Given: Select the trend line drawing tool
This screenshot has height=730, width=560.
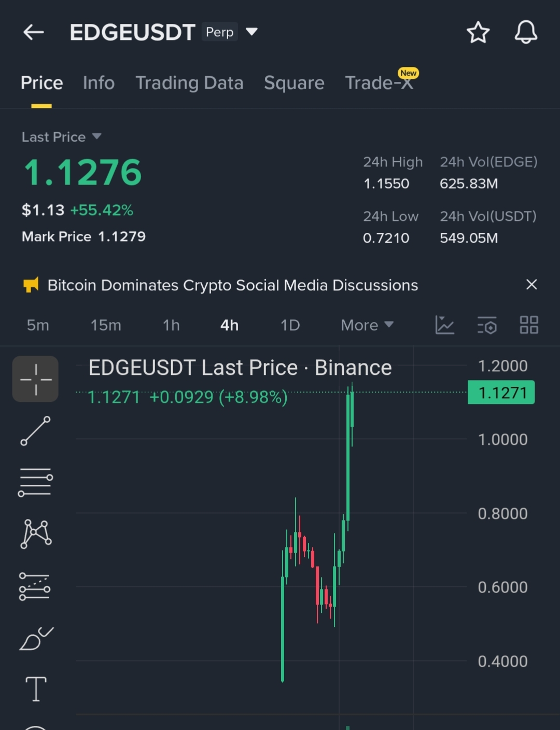Looking at the screenshot, I should 35,431.
